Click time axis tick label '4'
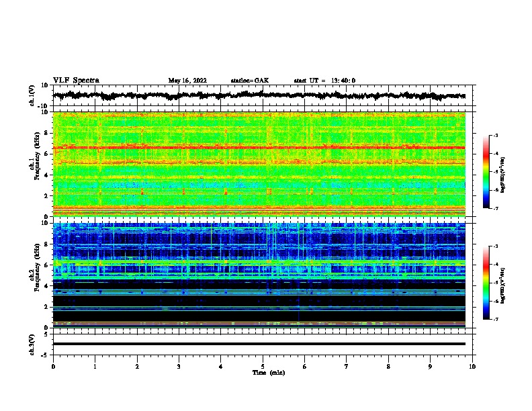The width and height of the screenshot is (532, 411). click(x=221, y=367)
